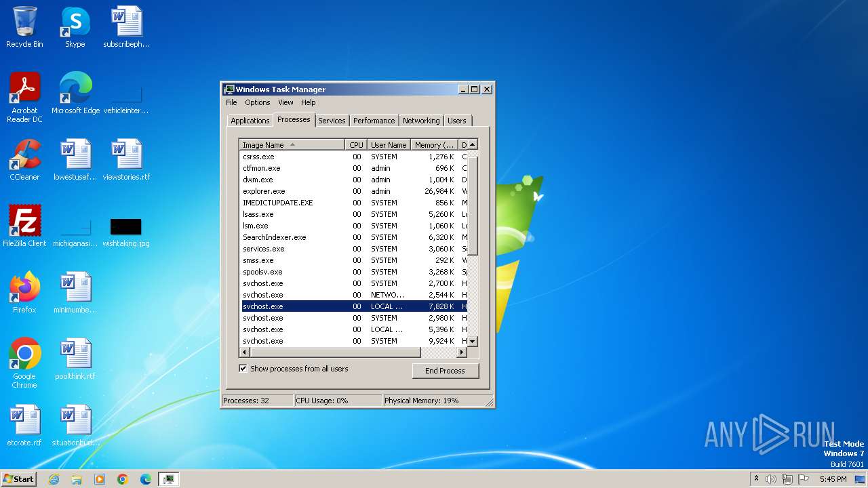Image resolution: width=868 pixels, height=488 pixels.
Task: Sort processes by Memory column
Action: [x=435, y=144]
